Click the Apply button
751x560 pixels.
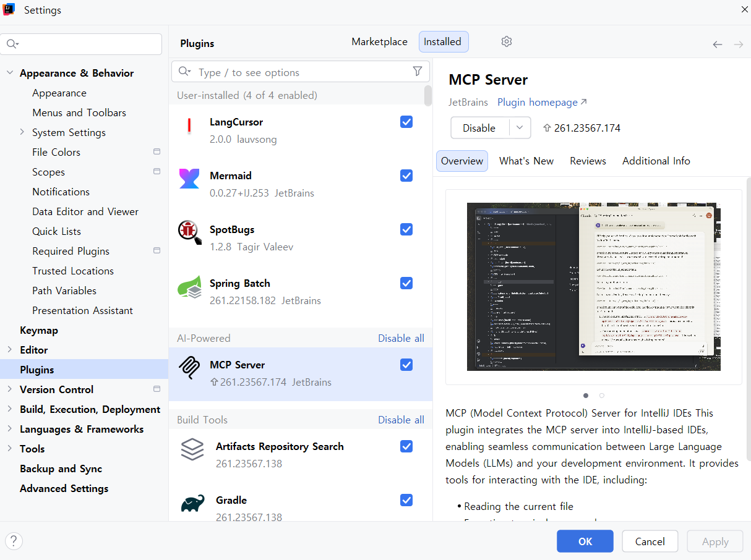click(715, 541)
